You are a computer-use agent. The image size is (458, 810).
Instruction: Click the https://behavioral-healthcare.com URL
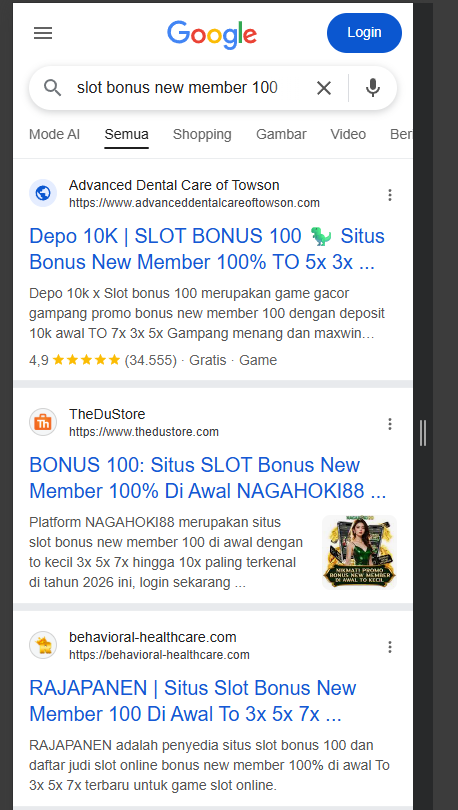pyautogui.click(x=159, y=655)
